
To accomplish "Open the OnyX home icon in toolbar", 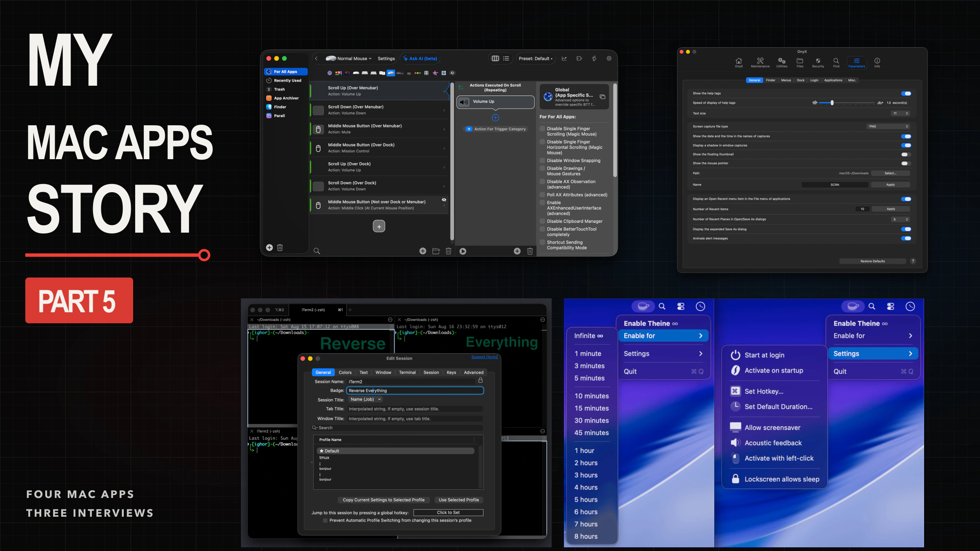I will (739, 62).
